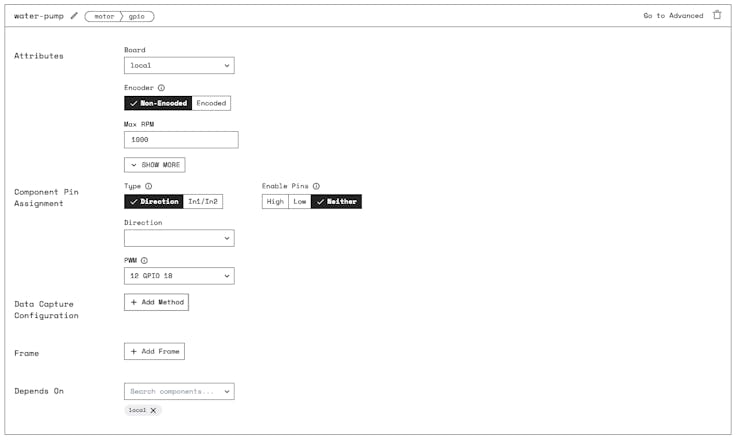Expand the SHOW MORE attributes section
The width and height of the screenshot is (740, 440).
click(x=155, y=164)
